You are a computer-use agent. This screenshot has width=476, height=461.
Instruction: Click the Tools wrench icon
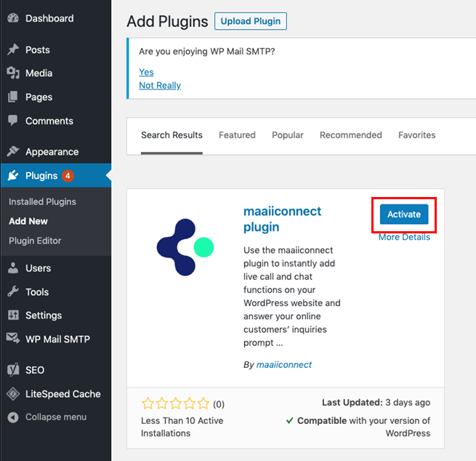(13, 292)
